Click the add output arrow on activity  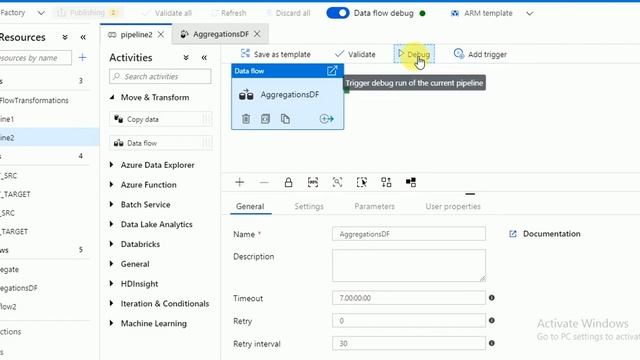point(327,119)
